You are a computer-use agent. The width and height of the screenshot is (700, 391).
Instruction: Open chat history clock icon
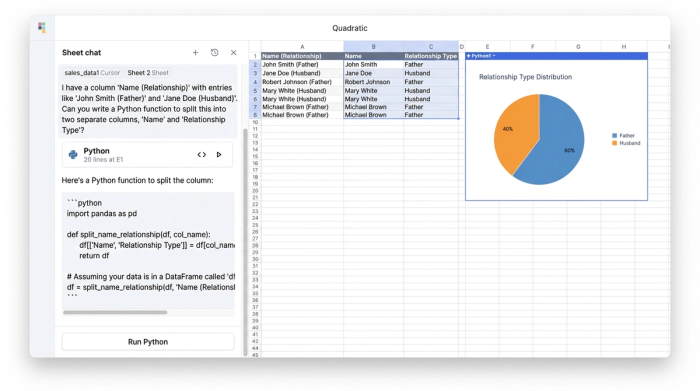215,53
